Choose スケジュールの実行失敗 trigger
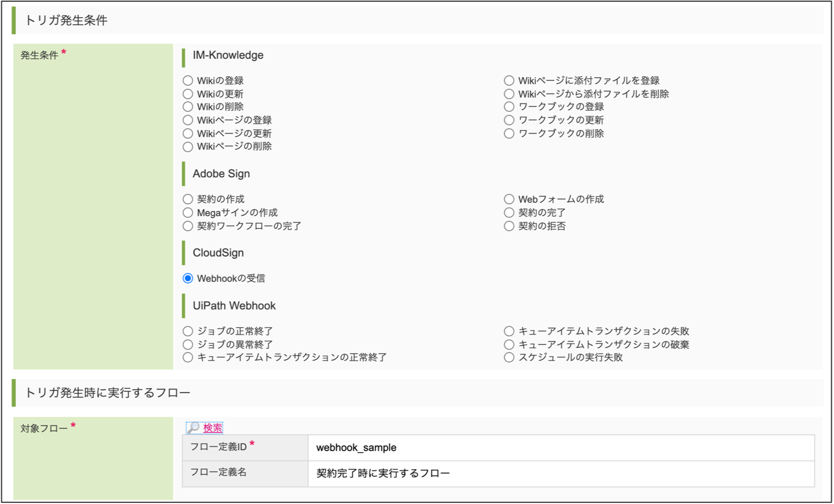The height and width of the screenshot is (504, 834). (x=509, y=357)
